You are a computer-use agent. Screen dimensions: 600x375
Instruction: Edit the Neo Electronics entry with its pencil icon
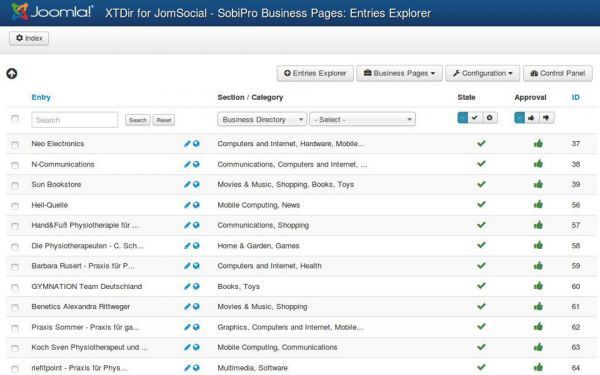[x=187, y=143]
